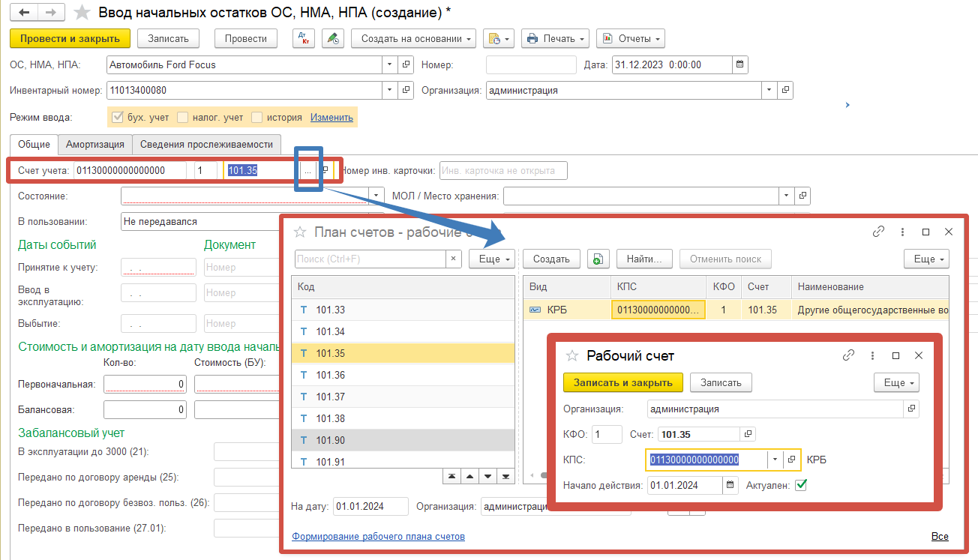The height and width of the screenshot is (560, 978).
Task: Open the ОС, НМА, НПА item card icon
Action: point(406,64)
